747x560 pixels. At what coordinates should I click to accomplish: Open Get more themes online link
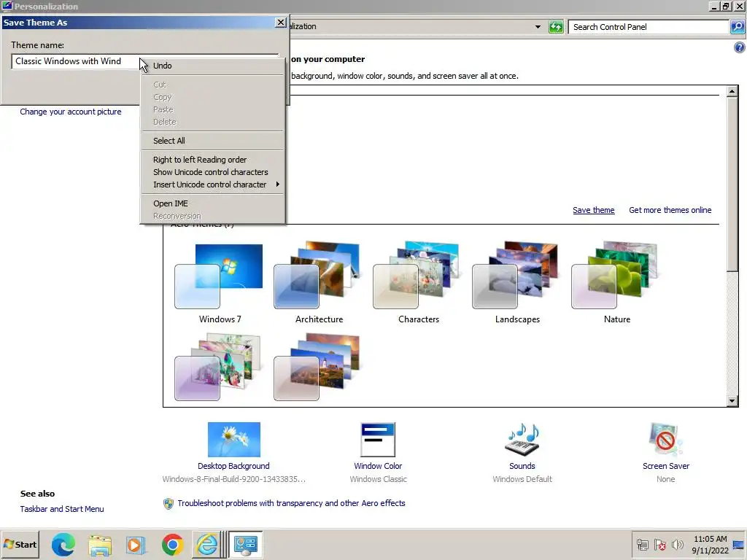pos(670,210)
